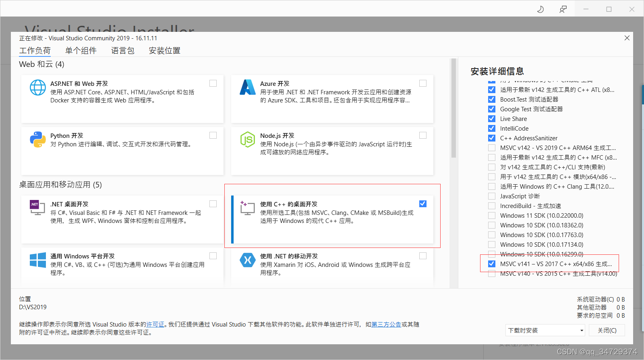644x360 pixels.
Task: Select the D:\VS2019 location text
Action: (33, 307)
